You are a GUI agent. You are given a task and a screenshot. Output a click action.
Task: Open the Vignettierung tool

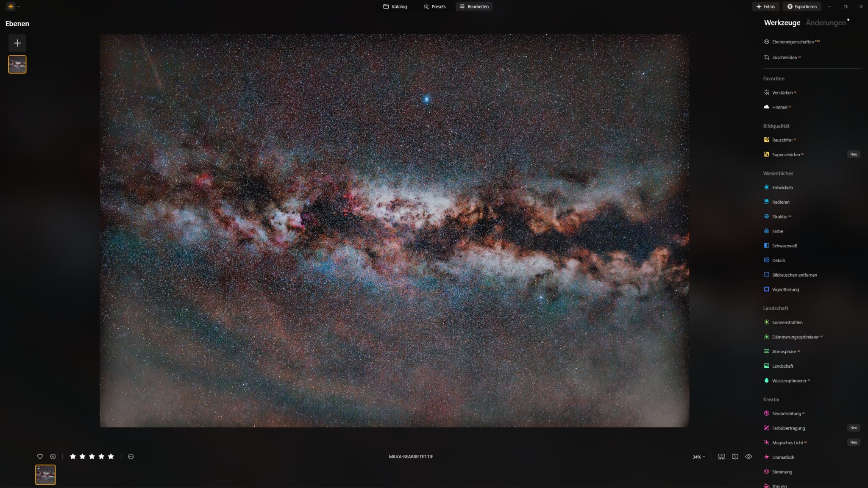click(785, 289)
